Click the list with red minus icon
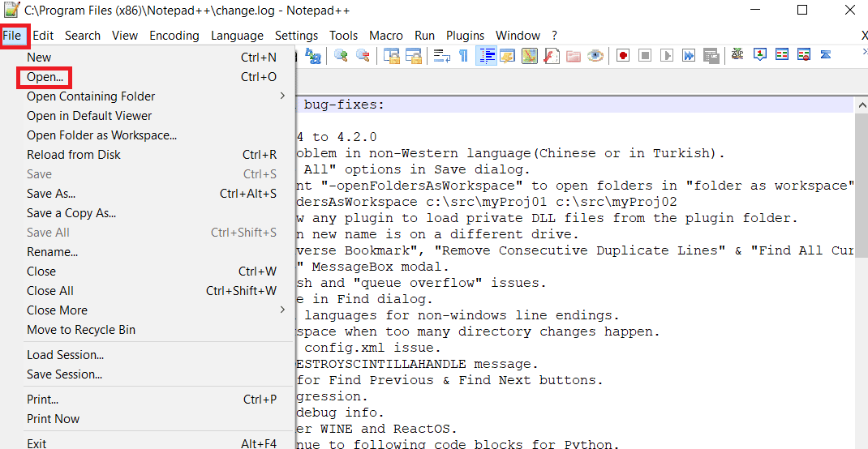Screen dimensions: 868x449 click(x=804, y=54)
